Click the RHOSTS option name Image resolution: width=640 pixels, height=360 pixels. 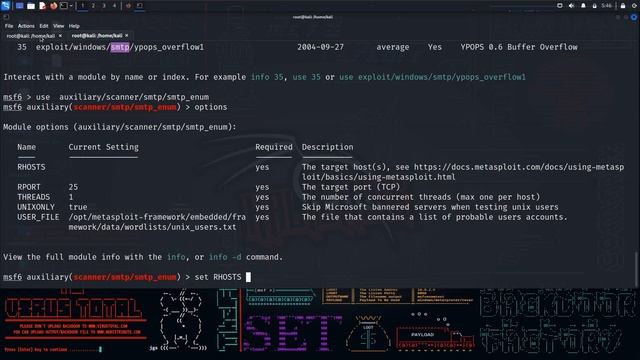pos(31,167)
